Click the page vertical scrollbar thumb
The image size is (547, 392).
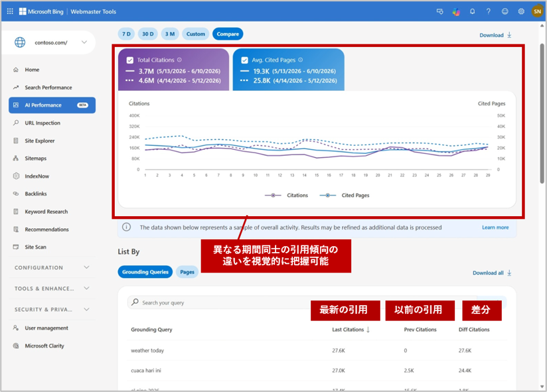[x=542, y=113]
